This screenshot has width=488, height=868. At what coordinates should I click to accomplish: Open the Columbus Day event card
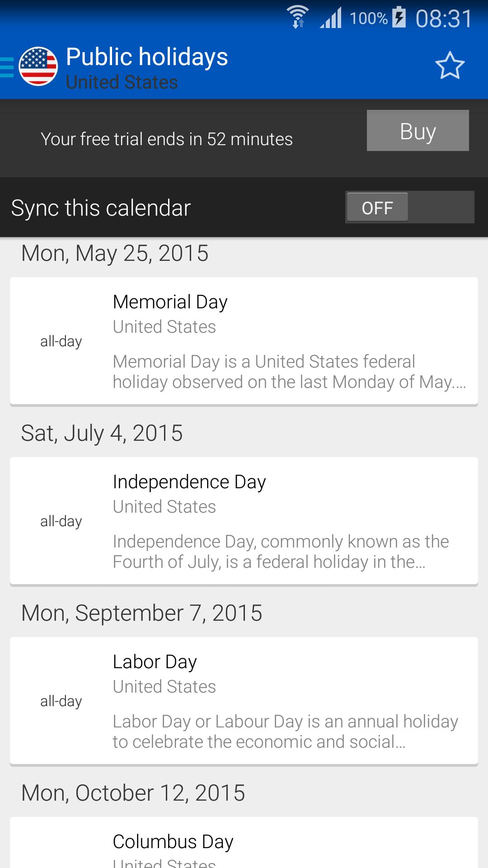pos(244,843)
